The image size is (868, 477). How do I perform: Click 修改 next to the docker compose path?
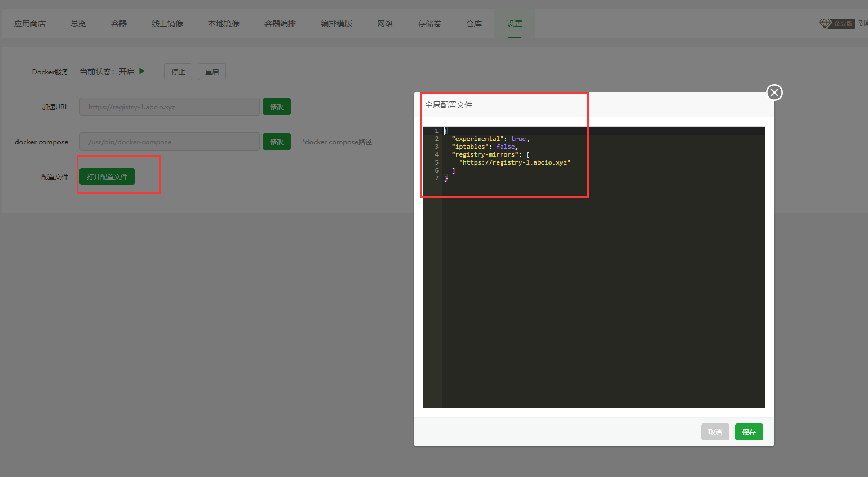tap(276, 142)
